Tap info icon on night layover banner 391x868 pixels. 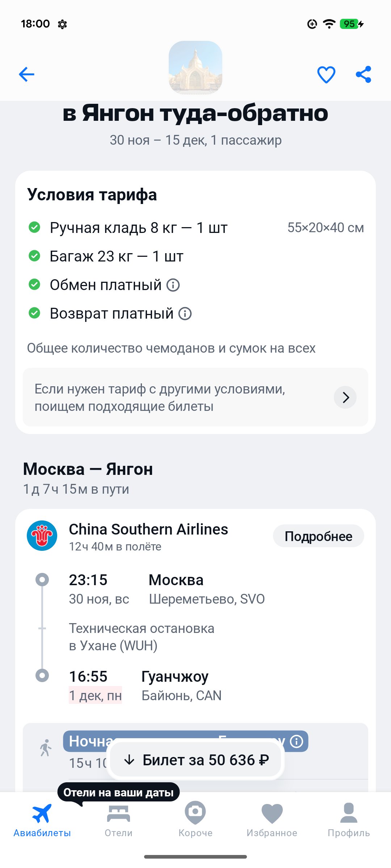(297, 741)
